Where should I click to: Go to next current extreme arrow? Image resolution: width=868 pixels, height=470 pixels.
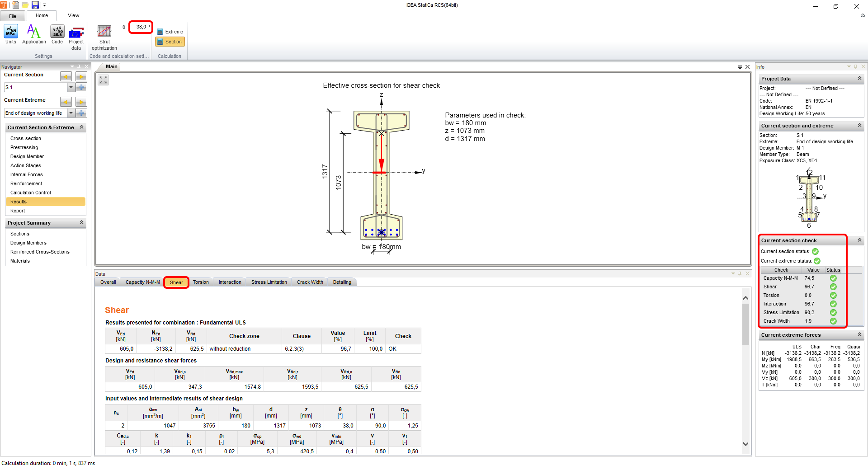coord(81,102)
